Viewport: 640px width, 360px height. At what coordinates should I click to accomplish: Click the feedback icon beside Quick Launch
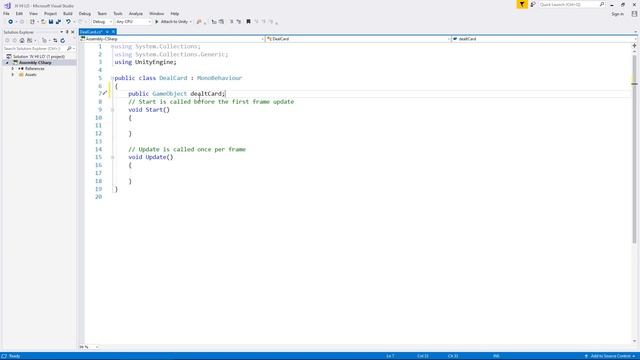tap(533, 4)
